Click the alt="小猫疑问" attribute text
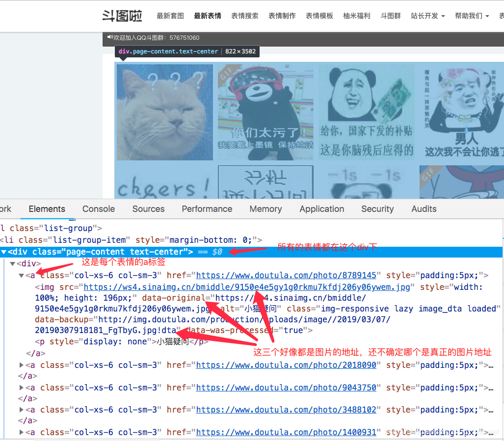 250,309
